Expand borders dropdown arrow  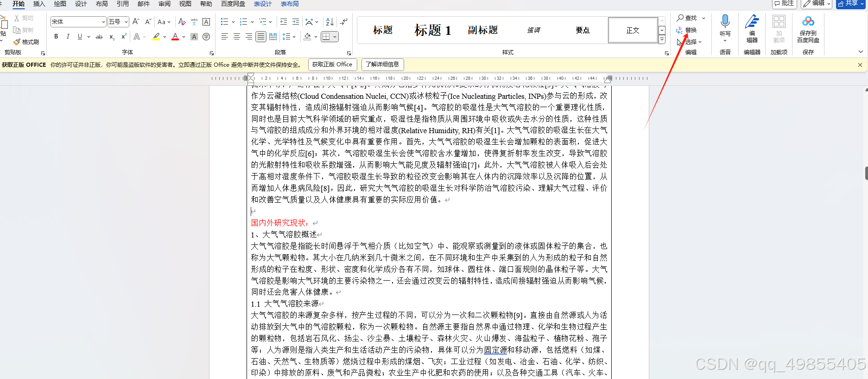335,37
